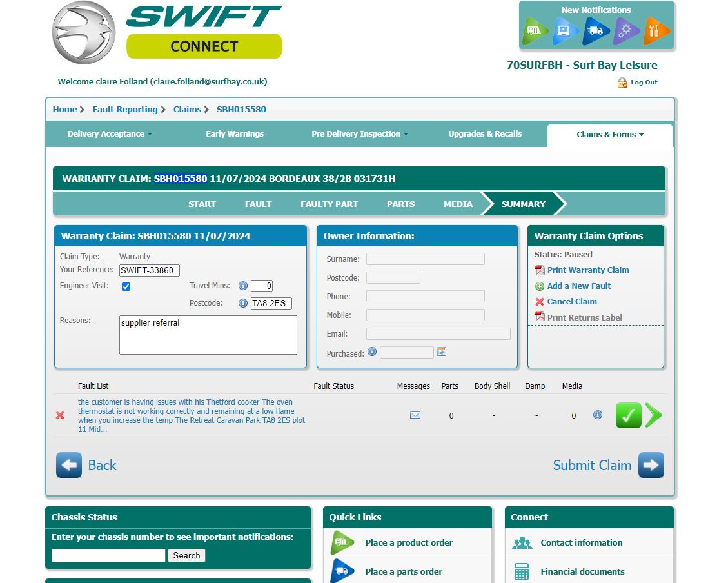Open the green caravan product notification icon
Image resolution: width=728 pixels, height=583 pixels.
click(x=535, y=31)
